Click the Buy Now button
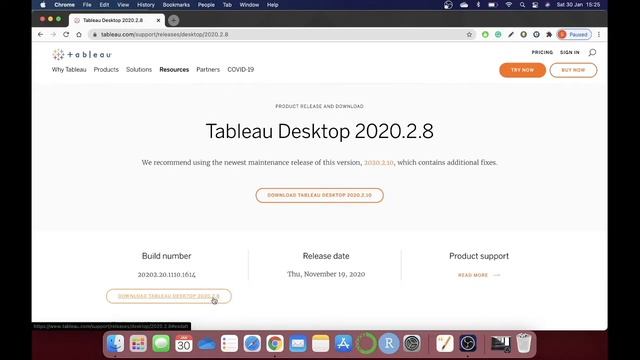 pyautogui.click(x=573, y=70)
